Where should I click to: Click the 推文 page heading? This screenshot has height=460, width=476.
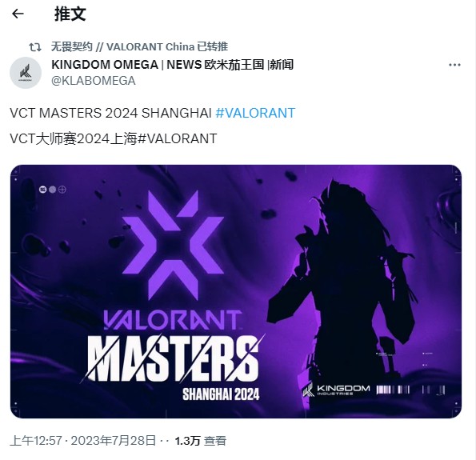tap(70, 14)
